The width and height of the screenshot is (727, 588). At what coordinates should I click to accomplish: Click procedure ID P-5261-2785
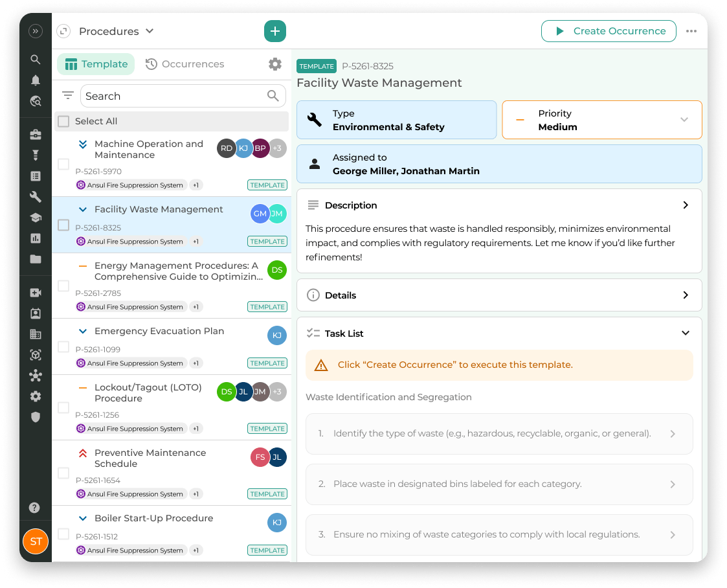98,293
